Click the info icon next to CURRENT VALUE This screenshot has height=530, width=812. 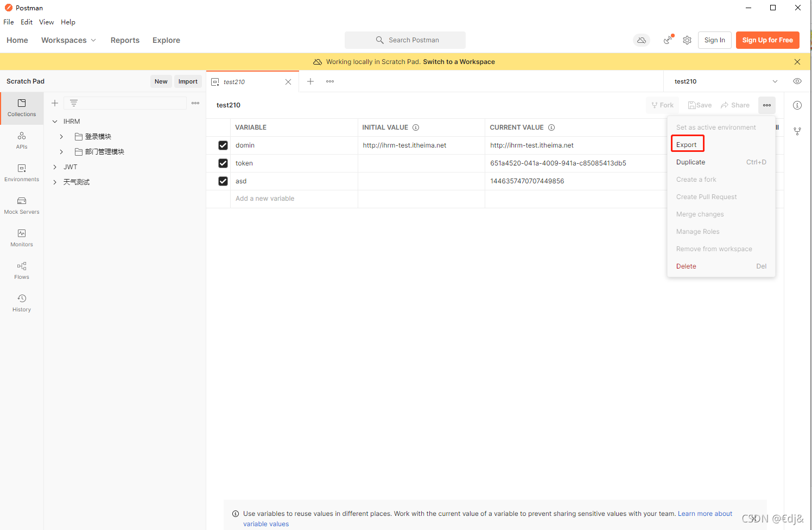[x=551, y=127]
